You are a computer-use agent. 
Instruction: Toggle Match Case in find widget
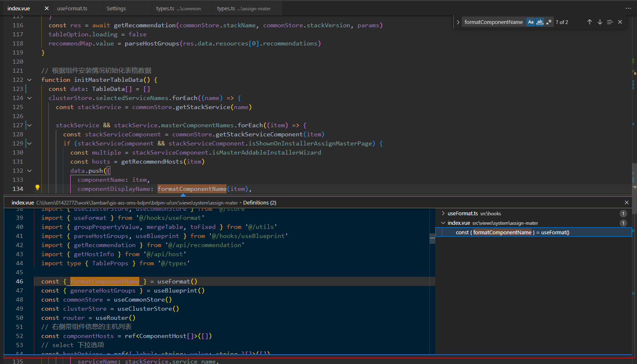tap(531, 22)
